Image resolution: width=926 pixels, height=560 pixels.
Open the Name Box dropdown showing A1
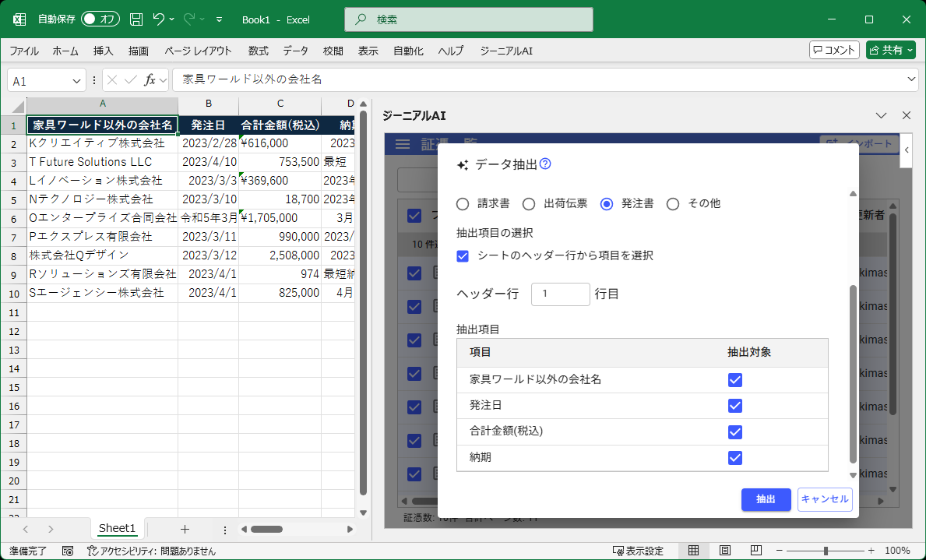coord(76,79)
